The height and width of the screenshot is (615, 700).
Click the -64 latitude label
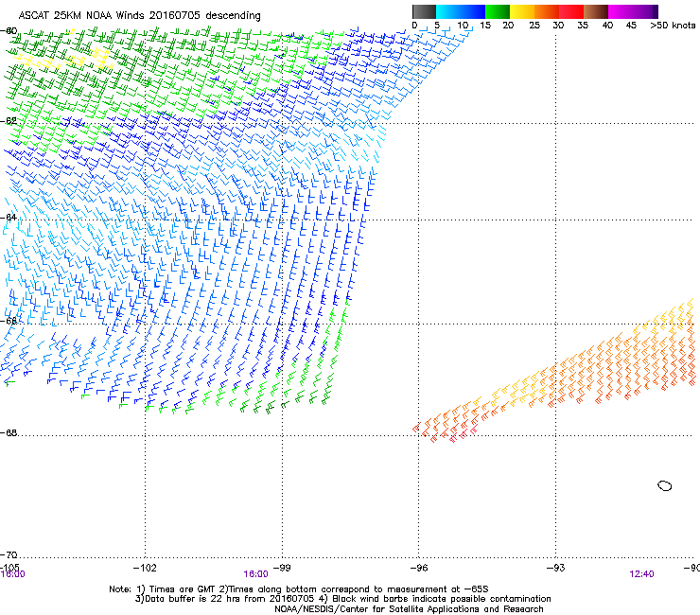tap(9, 217)
